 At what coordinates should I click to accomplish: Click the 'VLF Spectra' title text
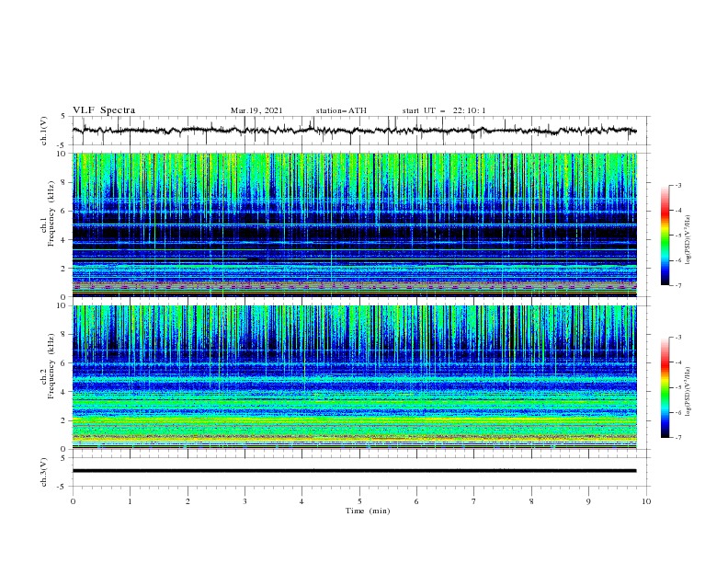coord(104,110)
